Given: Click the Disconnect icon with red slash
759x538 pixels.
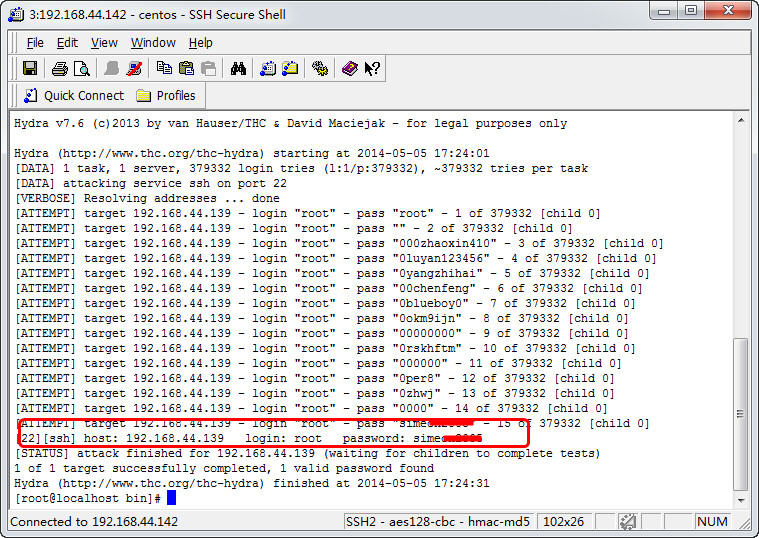Looking at the screenshot, I should [x=134, y=69].
